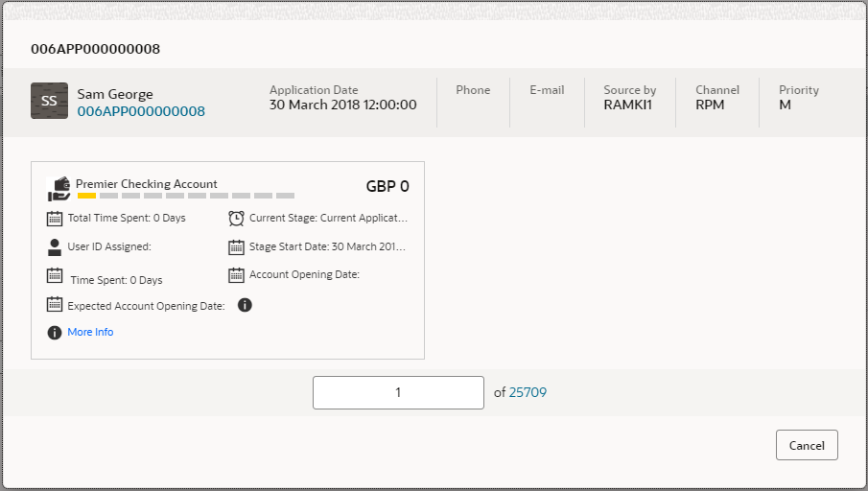Viewport: 868px width, 491px height.
Task: Click the Cancel button
Action: 807,445
